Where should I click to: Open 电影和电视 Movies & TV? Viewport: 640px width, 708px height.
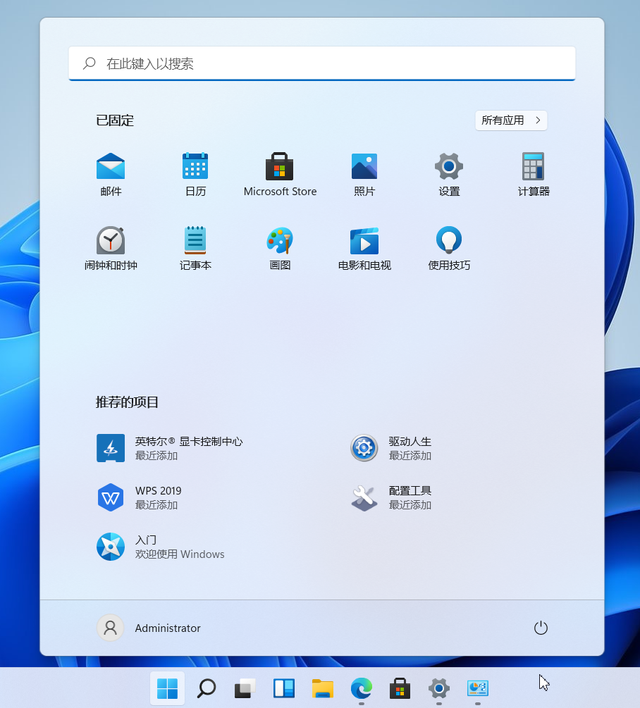click(364, 248)
